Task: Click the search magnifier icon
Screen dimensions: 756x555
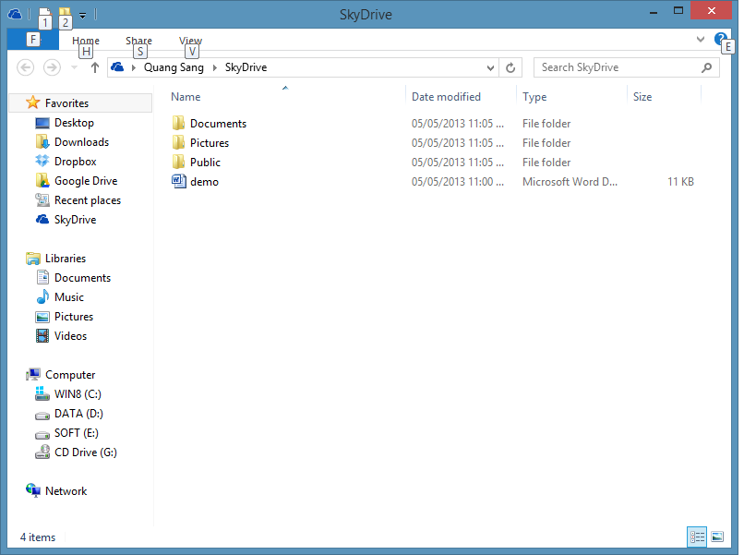Action: tap(706, 67)
